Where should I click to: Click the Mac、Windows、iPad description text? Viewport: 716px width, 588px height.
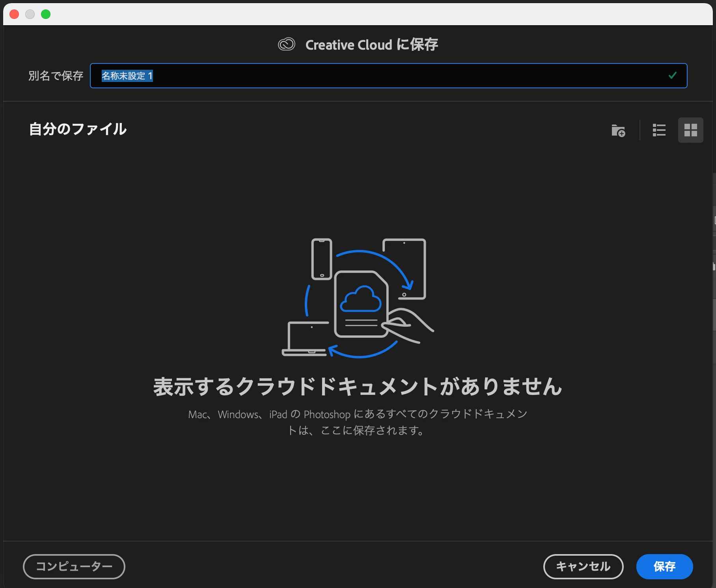(x=358, y=422)
